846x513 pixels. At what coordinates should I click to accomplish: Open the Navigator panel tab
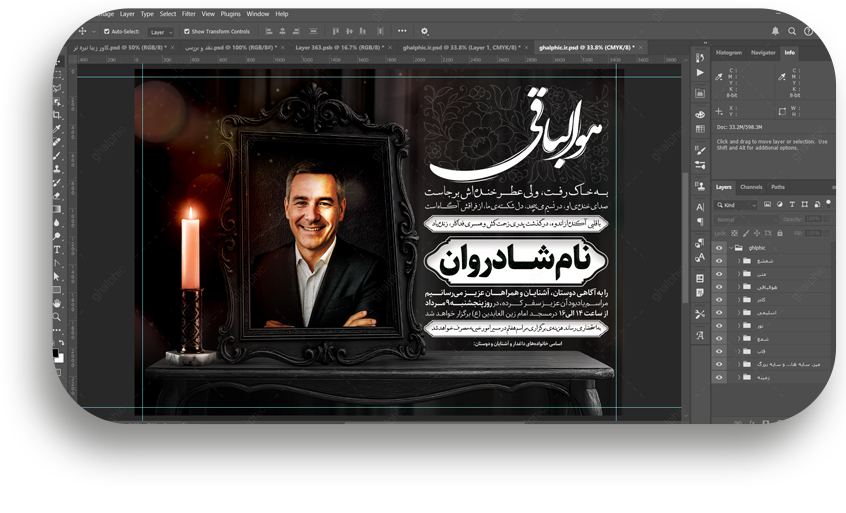click(x=763, y=52)
